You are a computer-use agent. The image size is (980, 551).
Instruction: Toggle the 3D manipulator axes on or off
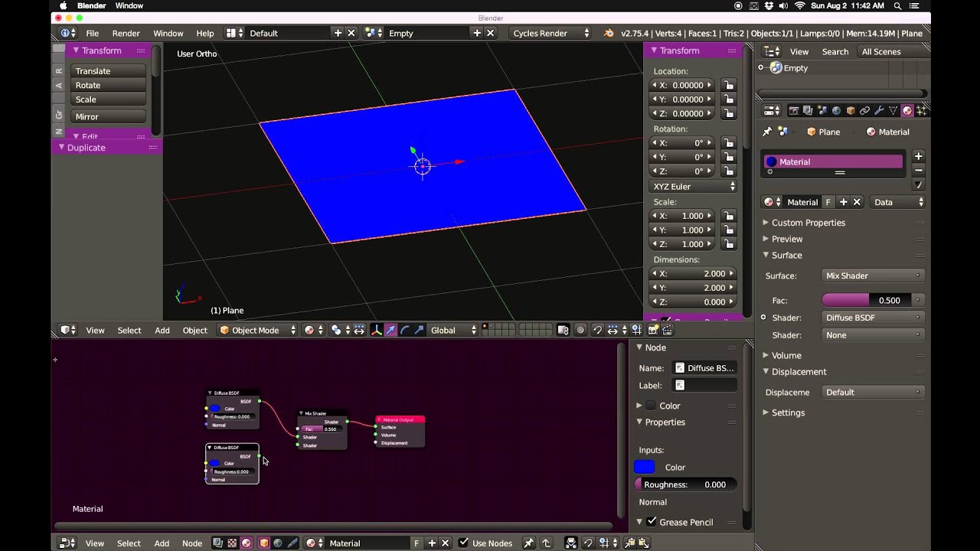pyautogui.click(x=377, y=330)
